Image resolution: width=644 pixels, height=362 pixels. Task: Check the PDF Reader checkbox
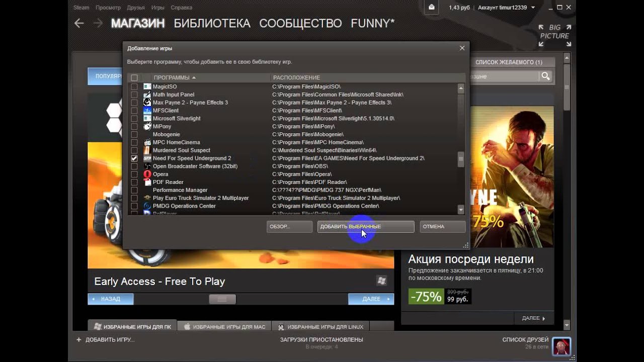click(134, 182)
